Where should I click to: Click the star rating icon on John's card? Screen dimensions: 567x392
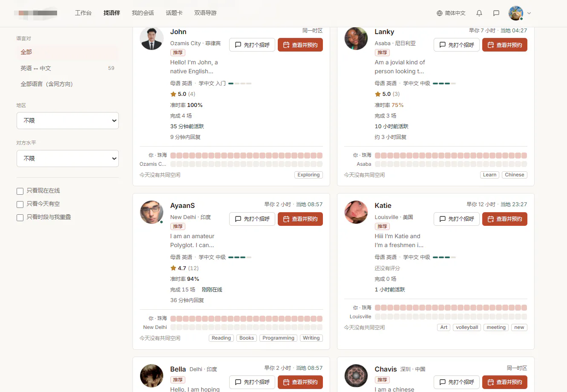coord(173,94)
